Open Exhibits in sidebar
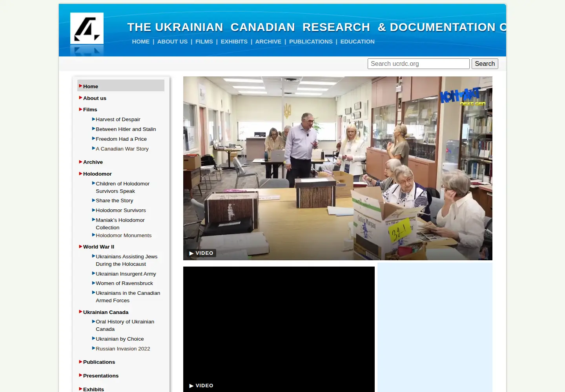The width and height of the screenshot is (565, 392). click(93, 389)
